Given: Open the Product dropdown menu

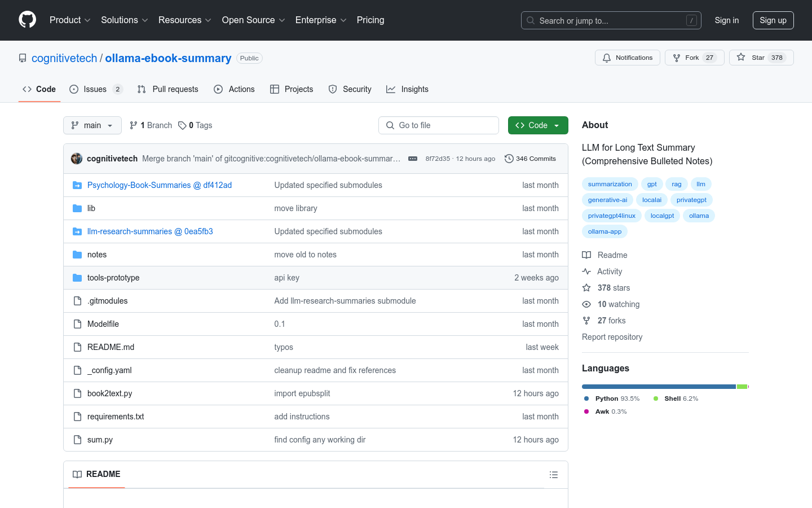Looking at the screenshot, I should (70, 20).
